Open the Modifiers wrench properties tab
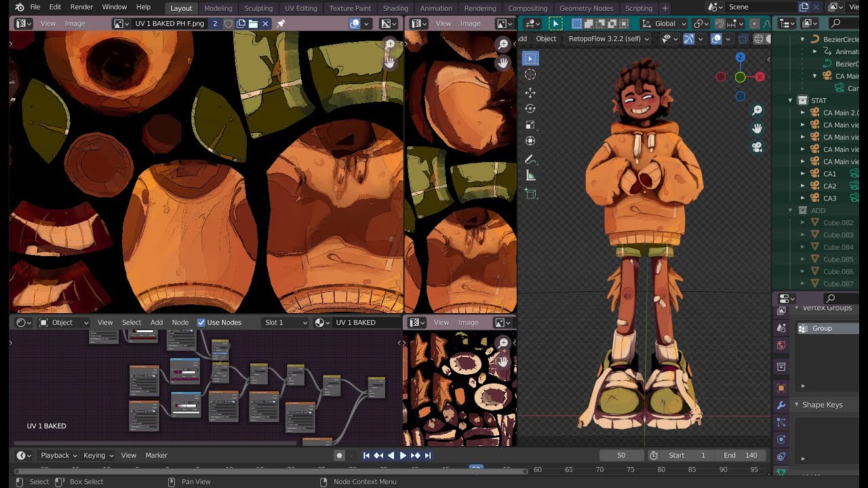Image resolution: width=868 pixels, height=488 pixels. pyautogui.click(x=781, y=405)
